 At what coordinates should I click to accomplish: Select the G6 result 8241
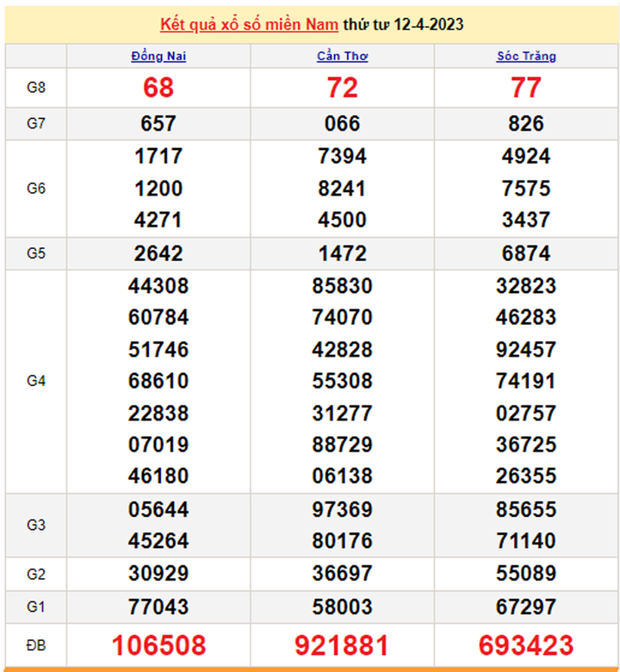pyautogui.click(x=342, y=189)
